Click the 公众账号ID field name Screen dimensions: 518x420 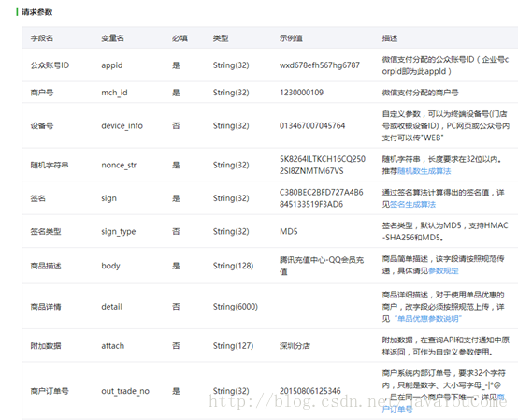click(50, 65)
